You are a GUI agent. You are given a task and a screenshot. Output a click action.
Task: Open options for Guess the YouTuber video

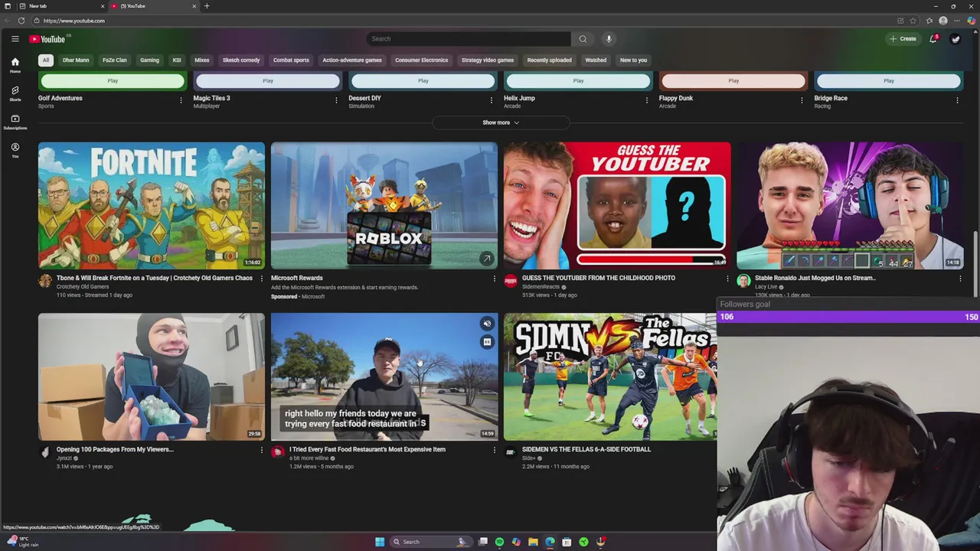point(727,279)
